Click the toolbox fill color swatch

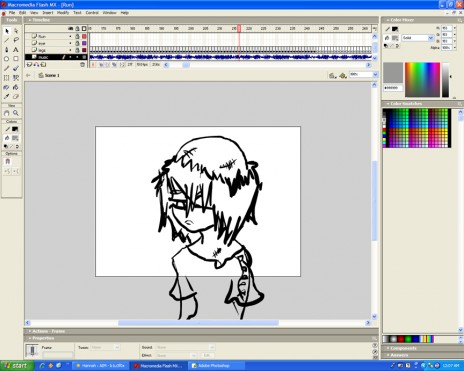tap(15, 138)
